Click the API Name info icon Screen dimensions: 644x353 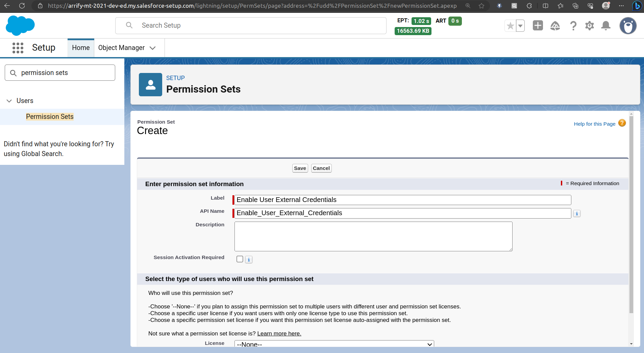577,213
